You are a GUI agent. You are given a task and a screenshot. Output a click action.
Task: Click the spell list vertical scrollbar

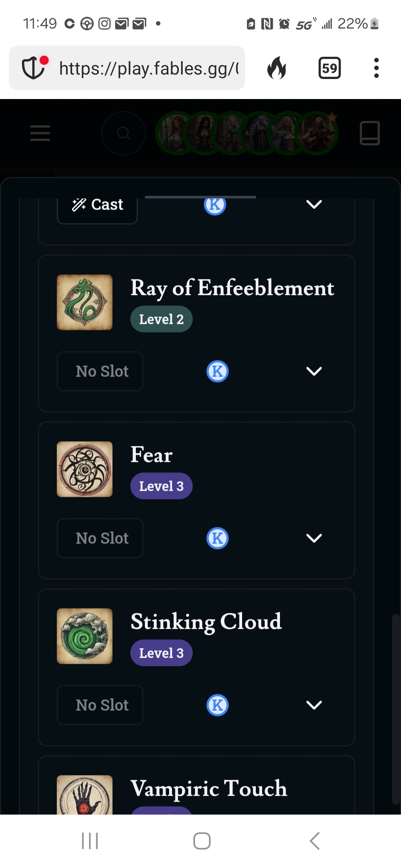coord(396,708)
